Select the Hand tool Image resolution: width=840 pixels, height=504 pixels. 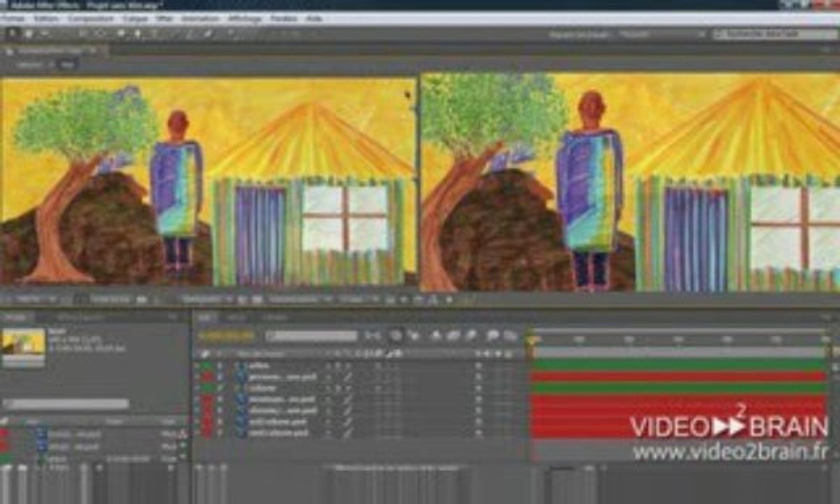point(29,33)
